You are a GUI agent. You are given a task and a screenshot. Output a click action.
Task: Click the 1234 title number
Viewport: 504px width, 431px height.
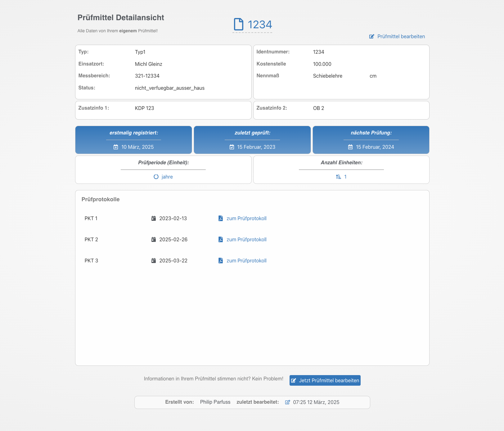[x=260, y=25]
